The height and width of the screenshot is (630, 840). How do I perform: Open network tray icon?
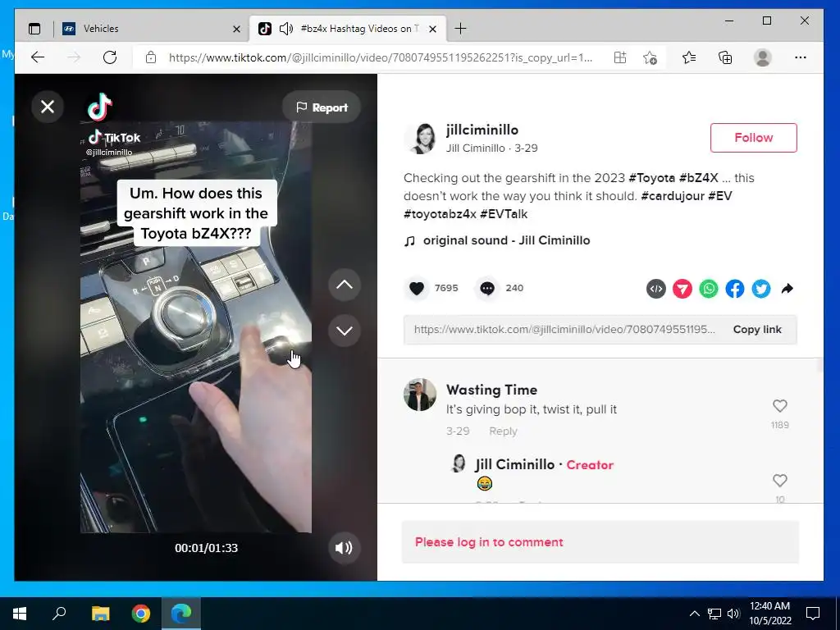714,614
